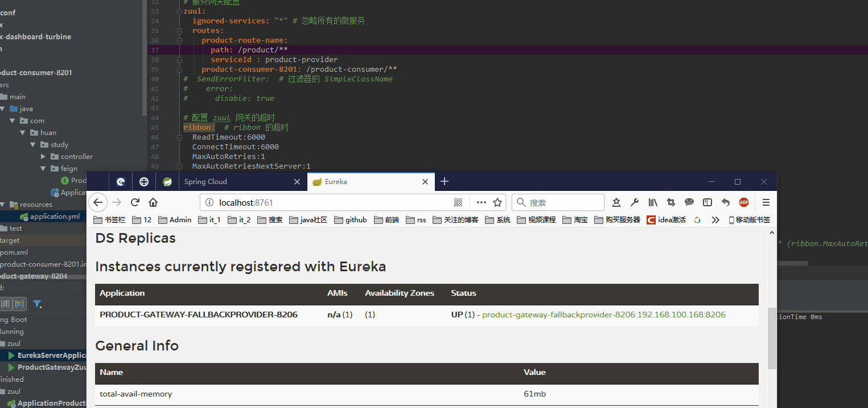Close the Eureka tab

[x=425, y=182]
